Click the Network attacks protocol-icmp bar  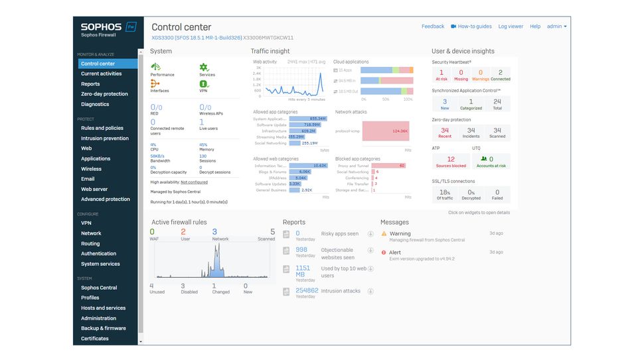tap(385, 131)
